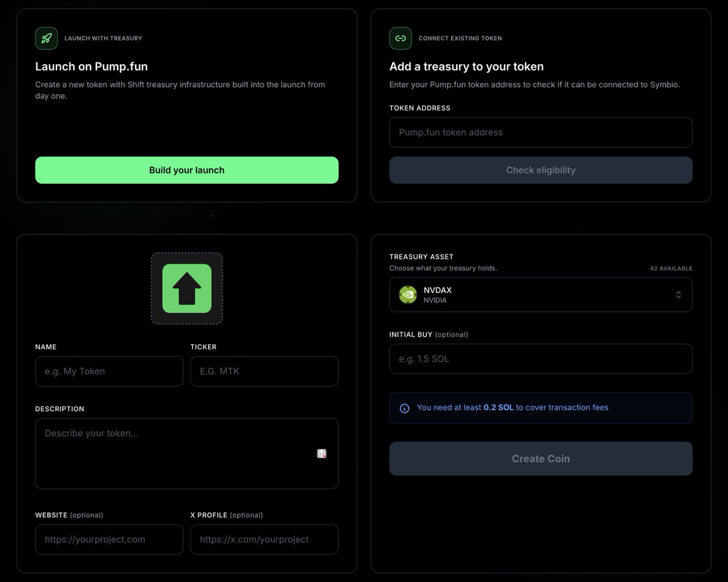Click the 'TOKEN ADDRESS' label
This screenshot has height=582, width=728.
pos(420,108)
